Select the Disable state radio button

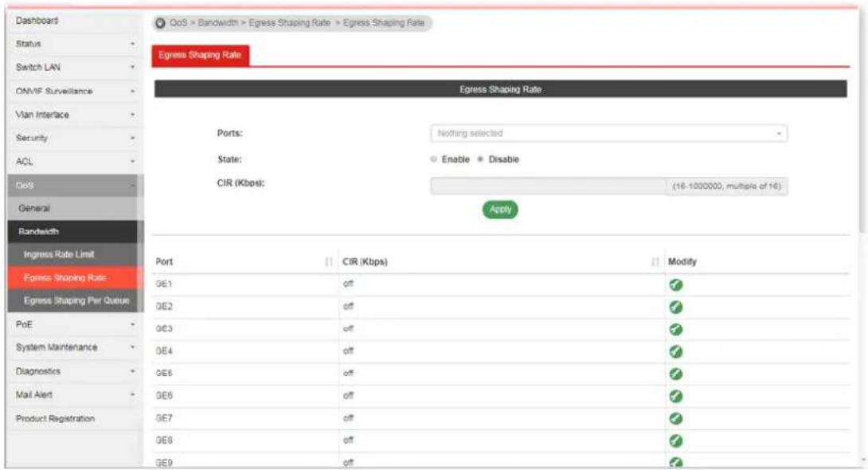(x=480, y=159)
